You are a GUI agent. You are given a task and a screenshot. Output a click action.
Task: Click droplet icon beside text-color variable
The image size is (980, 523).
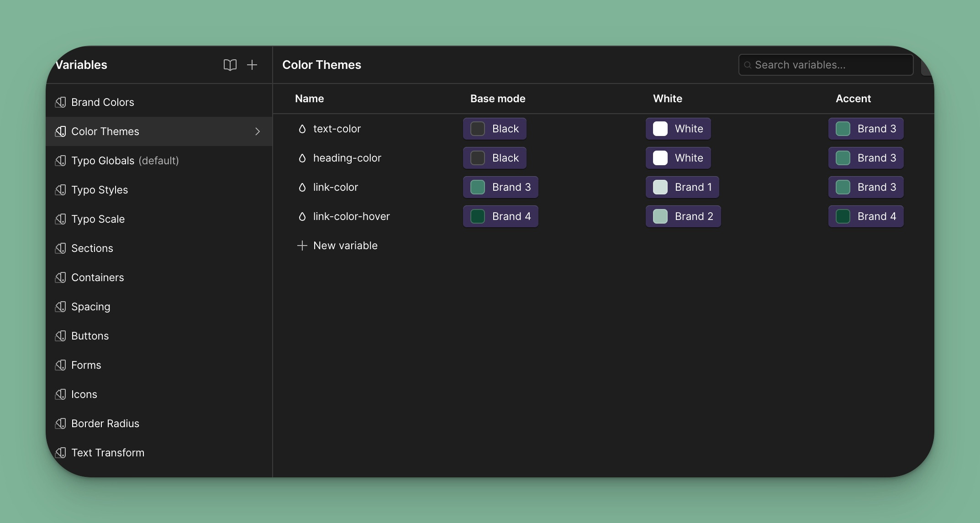click(302, 129)
